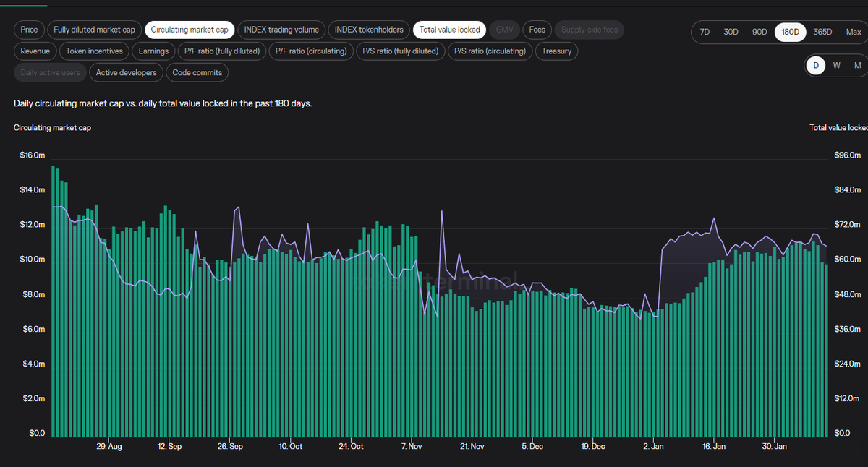This screenshot has height=467, width=868.
Task: Enable Token incentives metric
Action: 94,51
